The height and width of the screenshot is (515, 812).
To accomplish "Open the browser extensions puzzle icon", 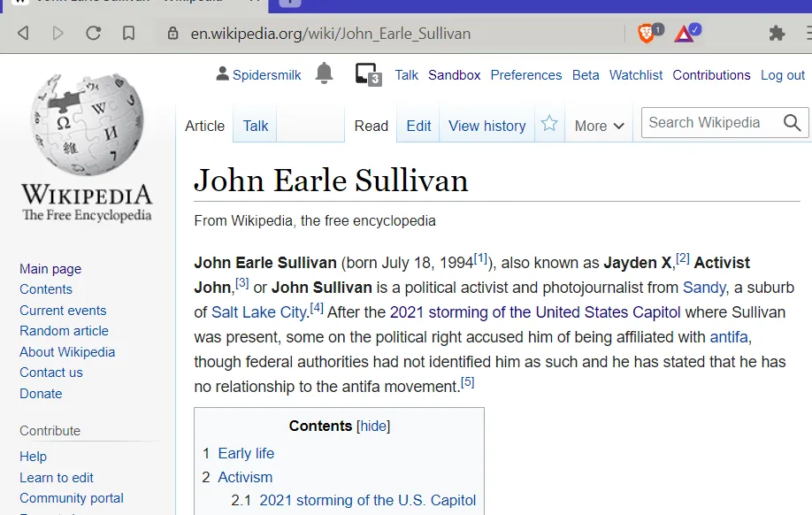I will [777, 34].
